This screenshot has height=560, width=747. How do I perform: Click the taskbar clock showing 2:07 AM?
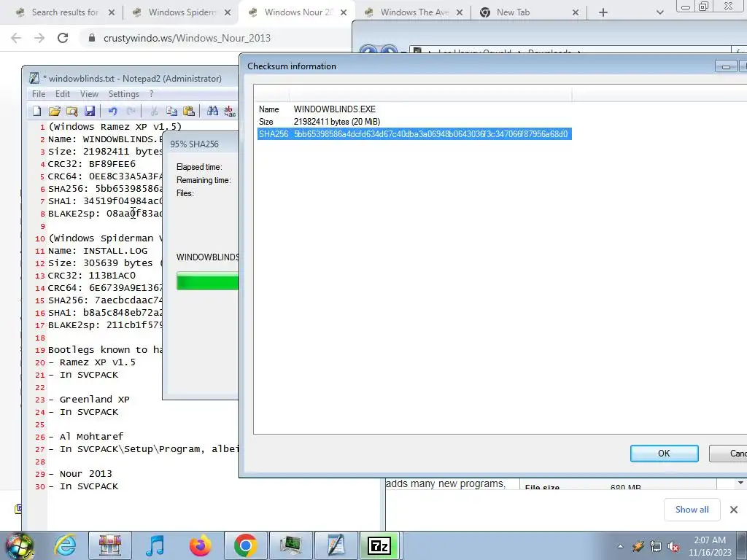coord(710,546)
